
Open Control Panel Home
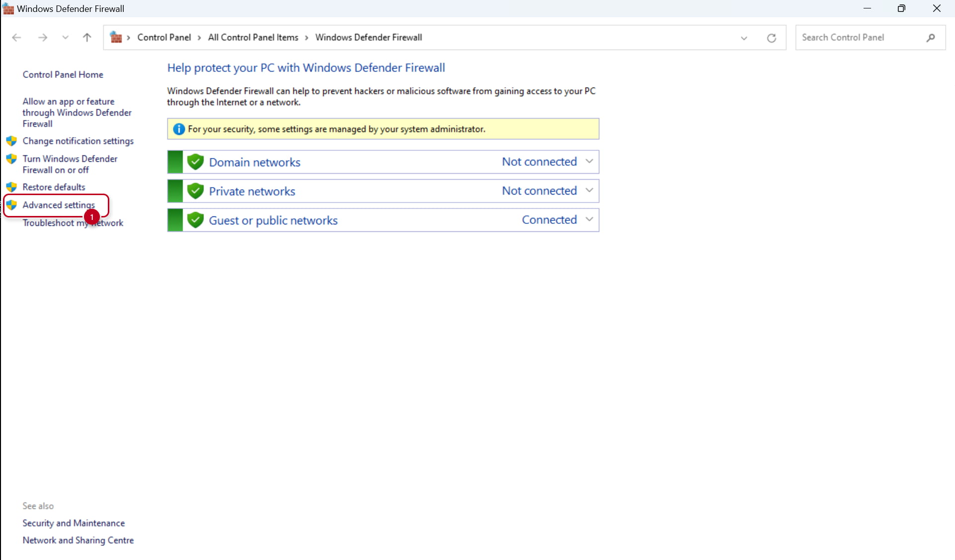[63, 74]
